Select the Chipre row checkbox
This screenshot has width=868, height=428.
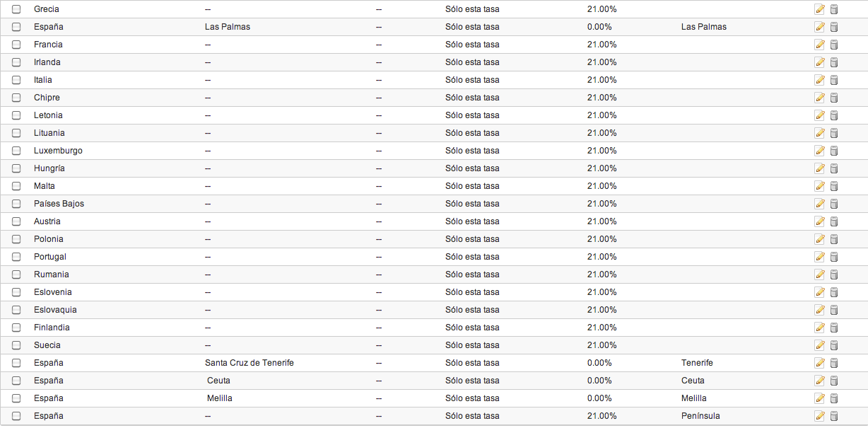tap(16, 98)
